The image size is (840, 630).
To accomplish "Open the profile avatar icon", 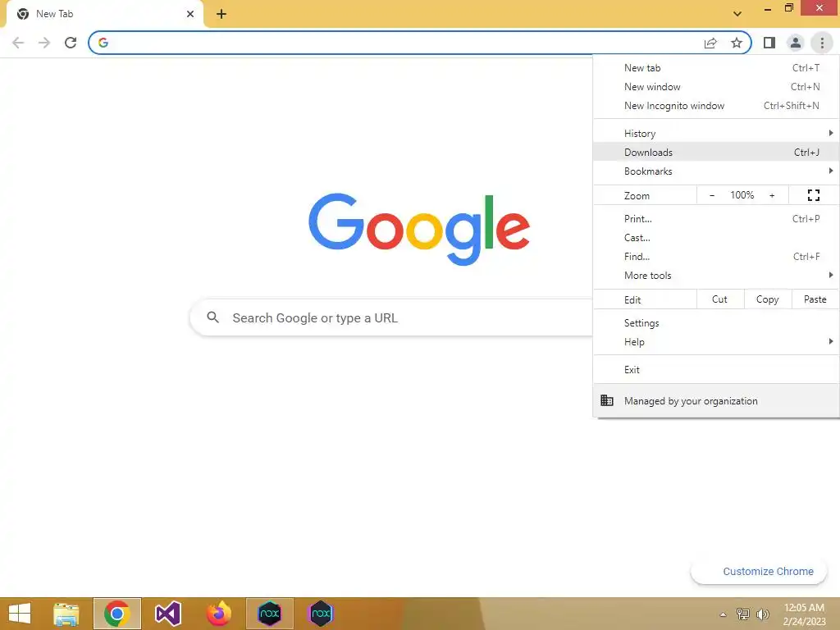I will [796, 43].
